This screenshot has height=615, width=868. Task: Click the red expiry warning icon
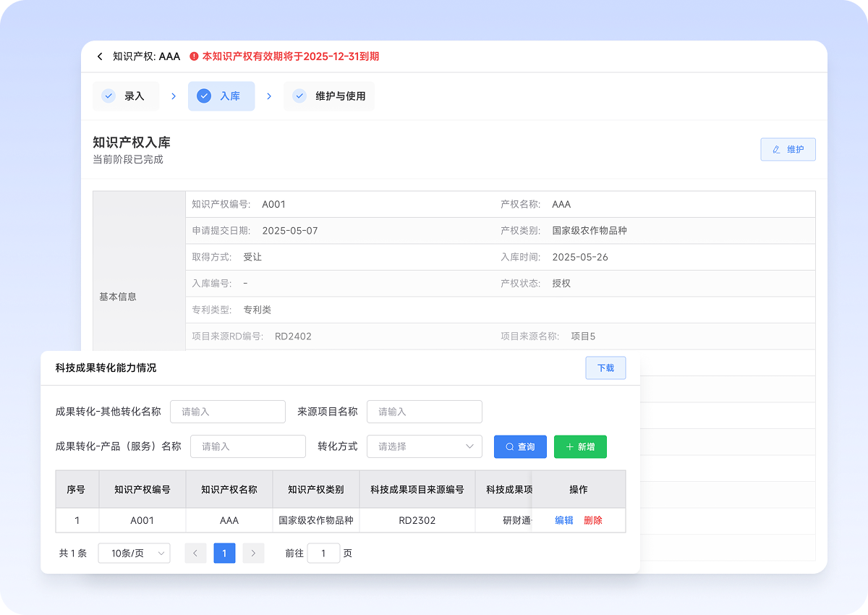(194, 56)
